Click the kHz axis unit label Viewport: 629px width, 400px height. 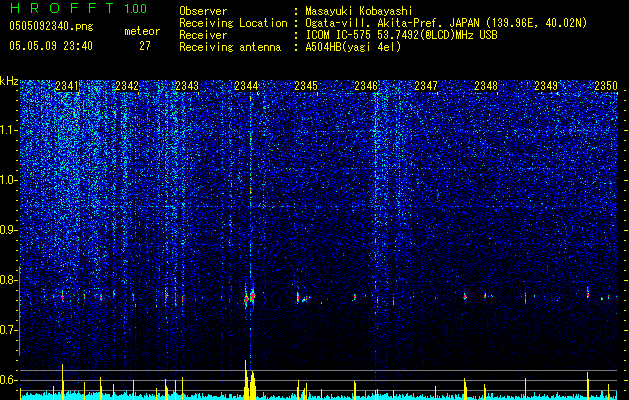click(9, 81)
